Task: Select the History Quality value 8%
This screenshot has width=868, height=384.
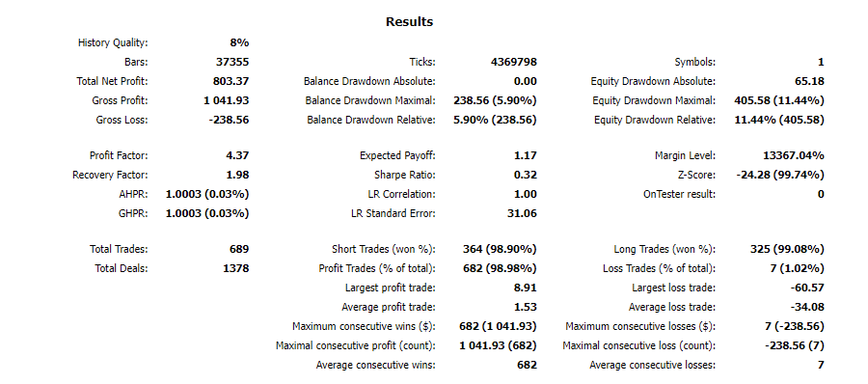Action: point(239,42)
